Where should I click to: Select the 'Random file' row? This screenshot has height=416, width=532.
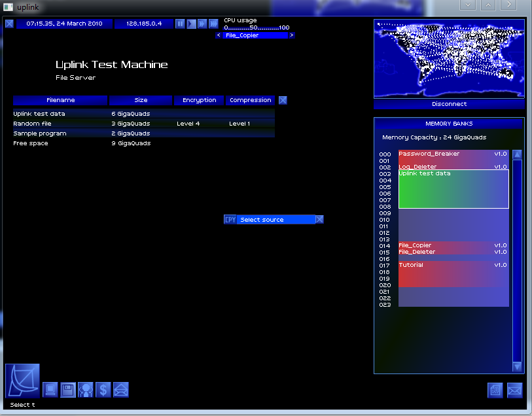(x=144, y=124)
